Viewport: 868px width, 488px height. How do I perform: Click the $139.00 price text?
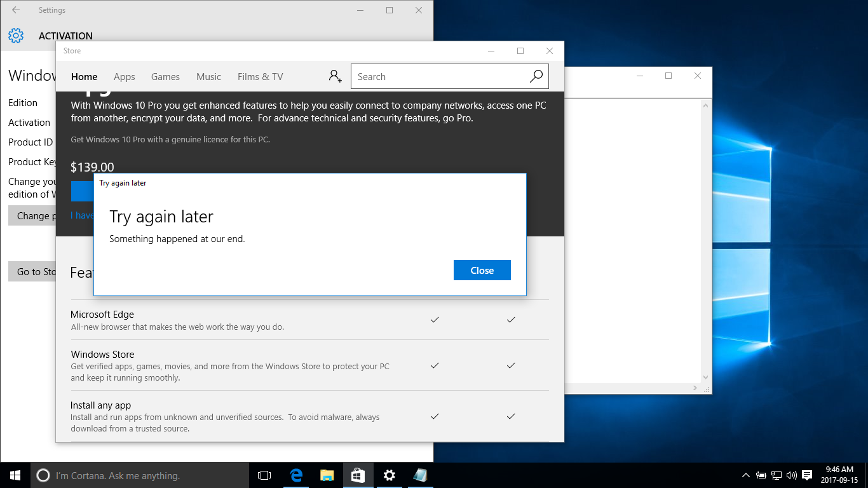click(92, 167)
